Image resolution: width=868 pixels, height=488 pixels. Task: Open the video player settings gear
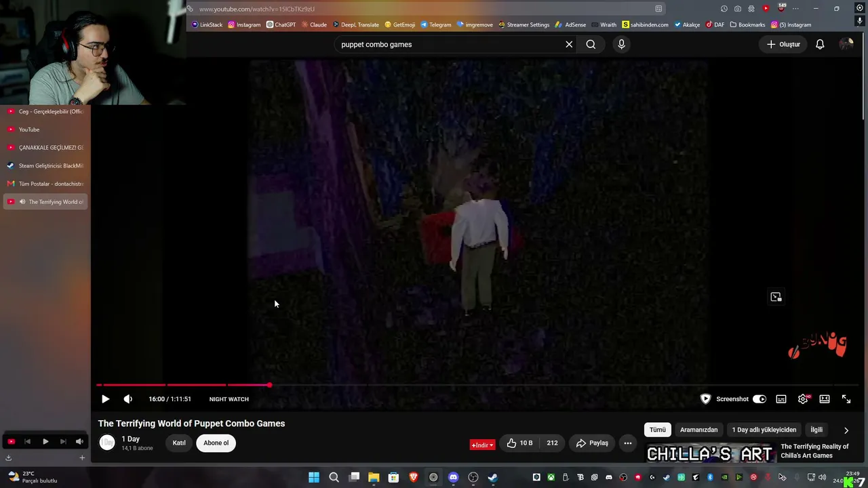(803, 399)
